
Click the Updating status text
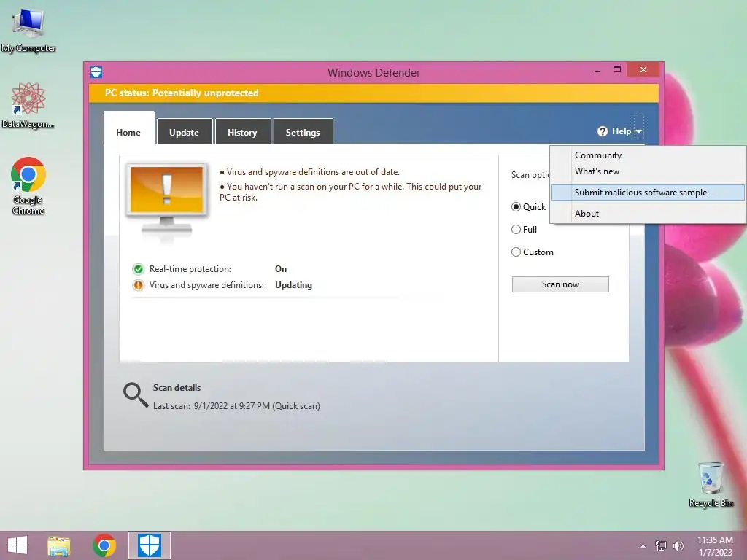[x=293, y=285]
